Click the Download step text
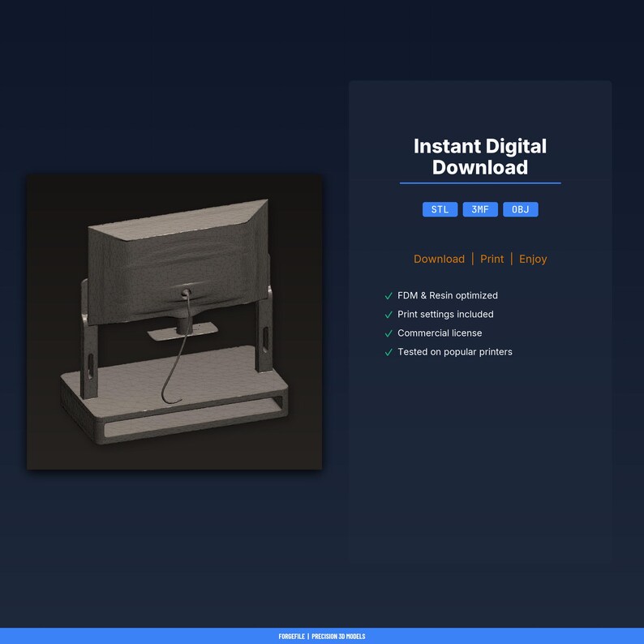Viewport: 644px width, 644px height. pos(439,259)
